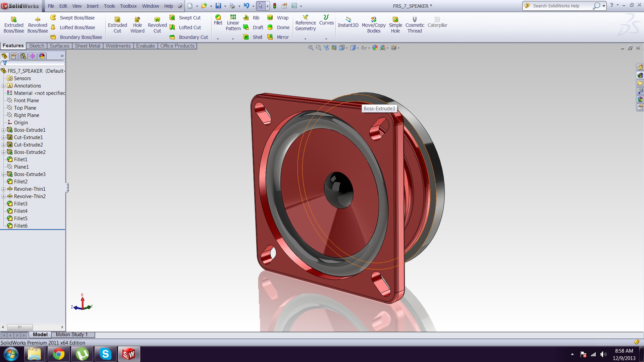Viewport: 644px width, 362px height.
Task: Choose the Swept Boss/Base tool
Action: [72, 18]
